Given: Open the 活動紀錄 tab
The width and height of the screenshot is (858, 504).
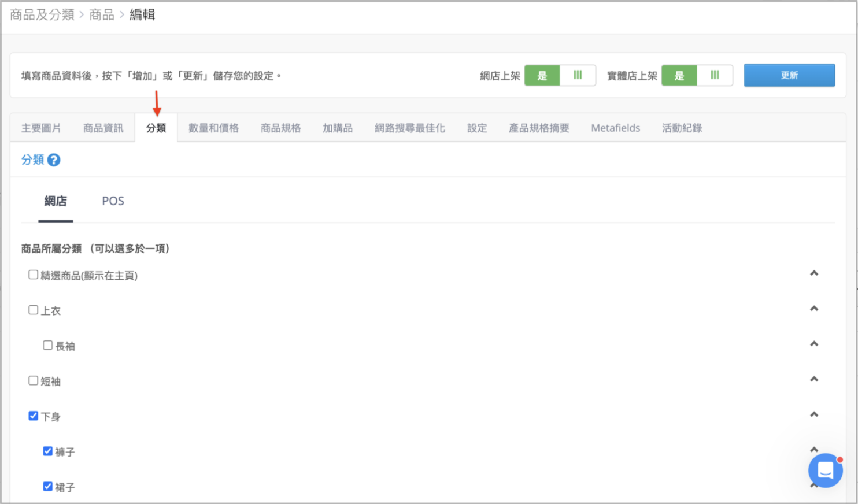Looking at the screenshot, I should [x=682, y=128].
